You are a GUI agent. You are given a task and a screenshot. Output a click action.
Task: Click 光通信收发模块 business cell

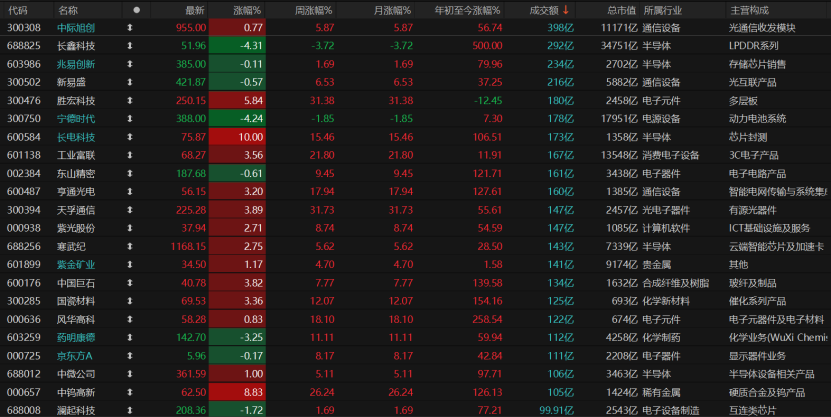coord(762,28)
